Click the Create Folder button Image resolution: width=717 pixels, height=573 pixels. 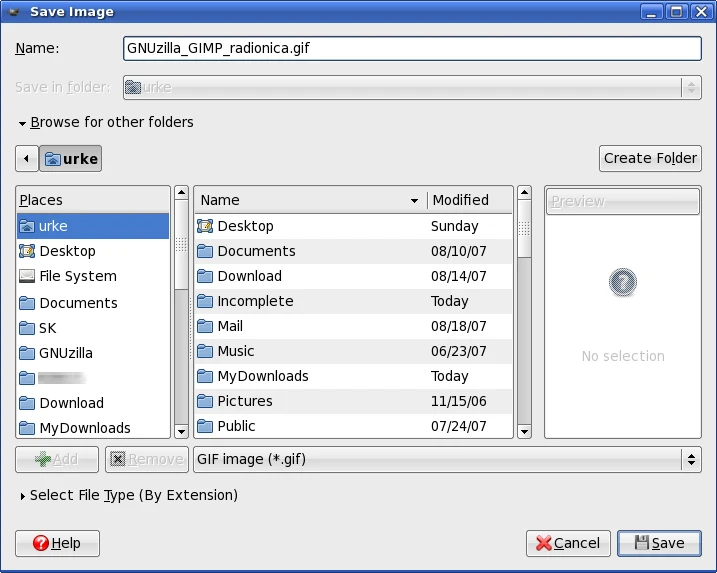pyautogui.click(x=650, y=158)
